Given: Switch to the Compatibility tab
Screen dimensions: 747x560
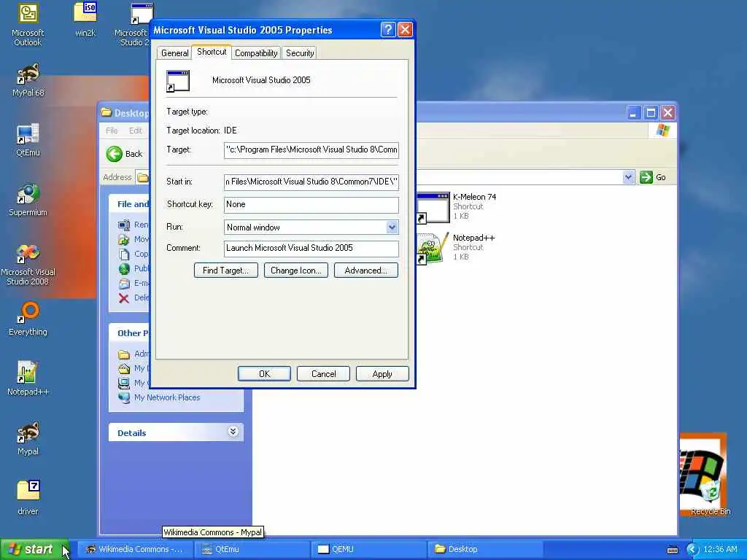Looking at the screenshot, I should (x=256, y=52).
